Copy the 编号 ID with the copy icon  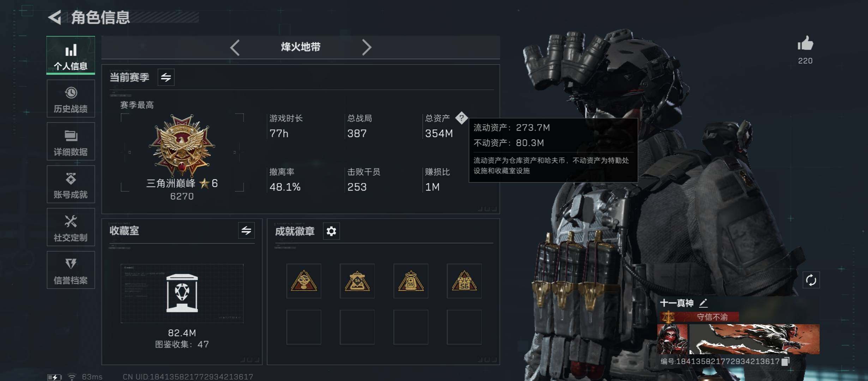point(785,361)
